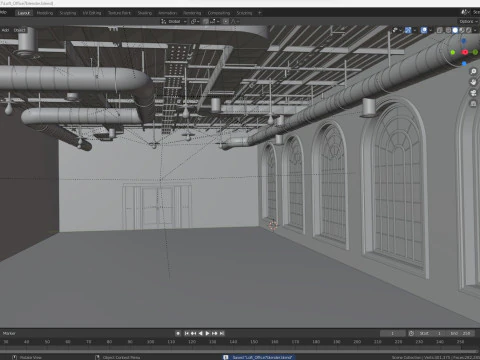Viewport: 480px width, 360px height.
Task: Open the Options dropdown in viewport header
Action: [468, 21]
